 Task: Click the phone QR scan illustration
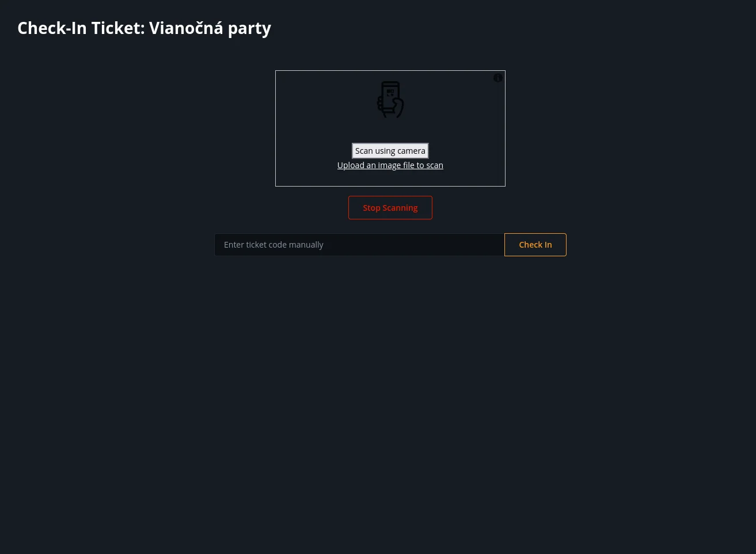390,100
